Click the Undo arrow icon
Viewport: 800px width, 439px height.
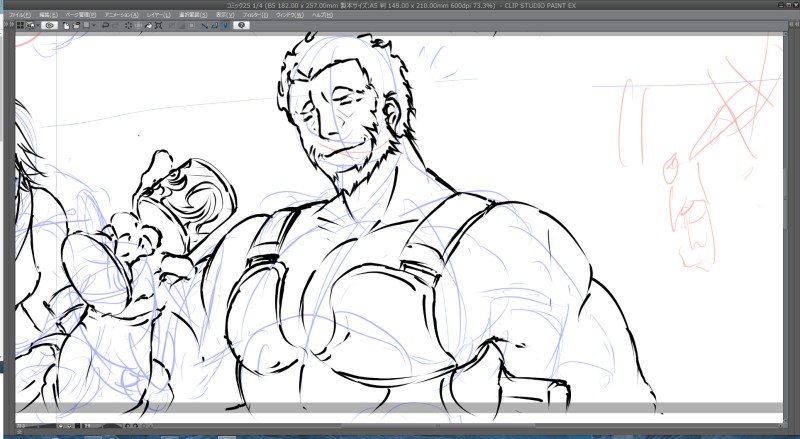coord(106,25)
